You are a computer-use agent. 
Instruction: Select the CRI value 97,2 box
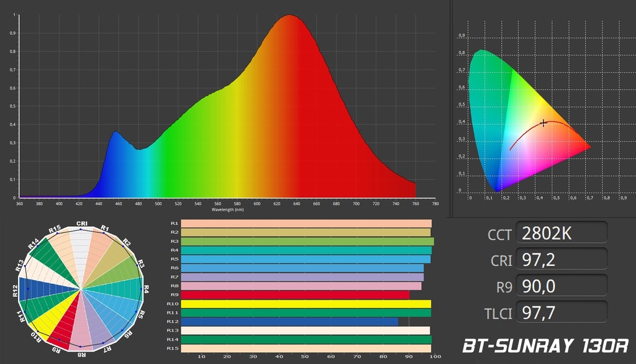(561, 259)
